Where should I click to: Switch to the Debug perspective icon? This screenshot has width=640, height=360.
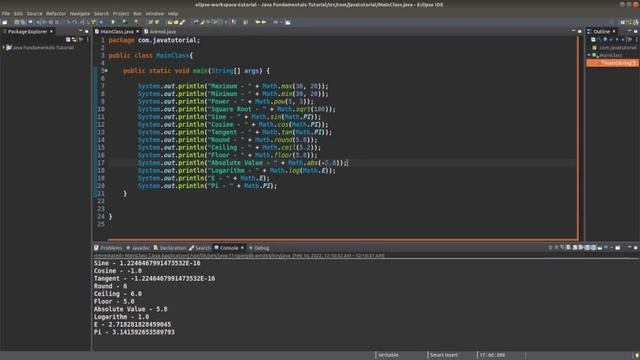[x=636, y=22]
